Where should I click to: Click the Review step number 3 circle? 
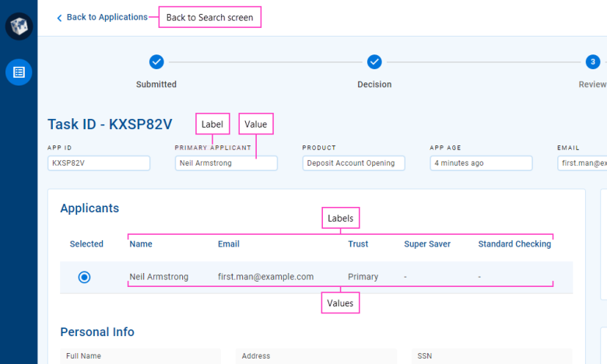click(593, 62)
